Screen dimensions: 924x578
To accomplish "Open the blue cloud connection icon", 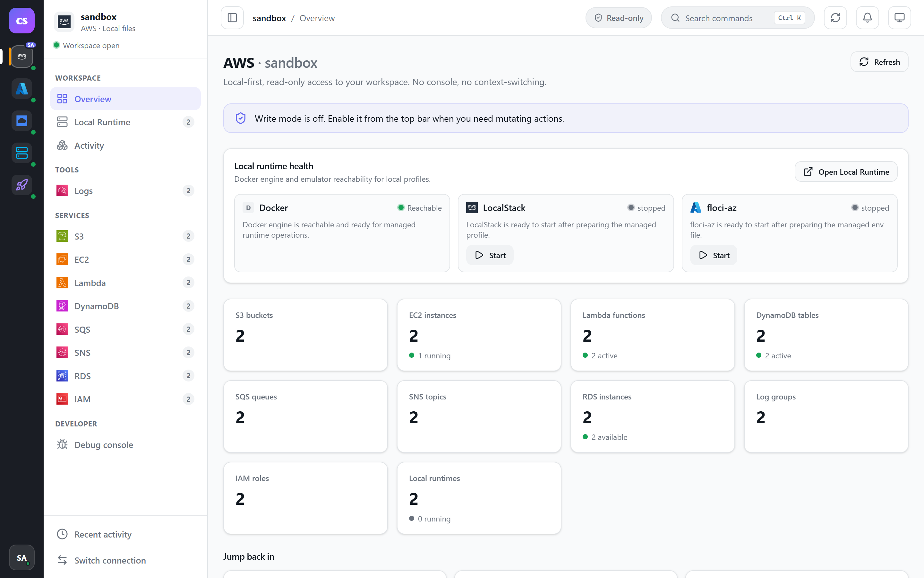I will coord(22,120).
